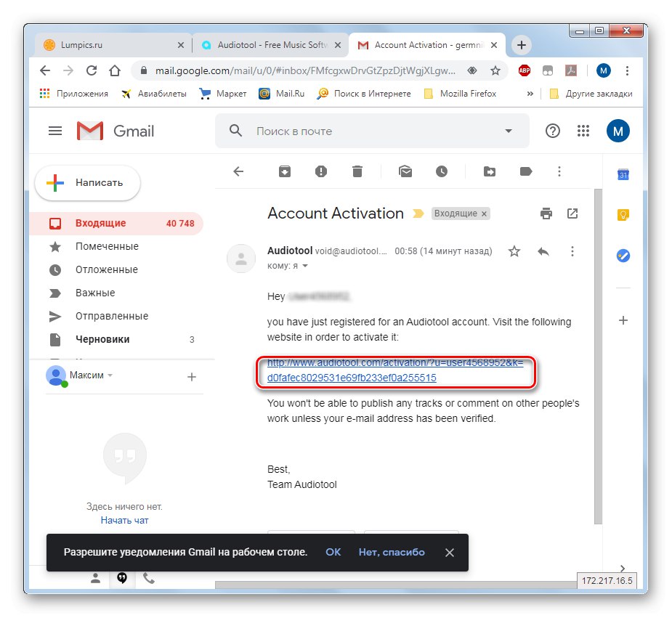Expand recipient details next to кому: я
Screen dimensions: 672x618
305,266
